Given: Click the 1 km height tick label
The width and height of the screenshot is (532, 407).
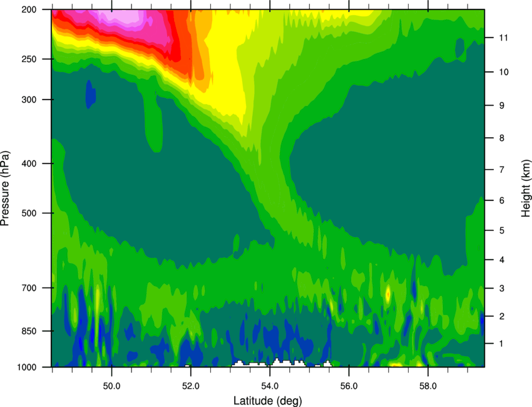Looking at the screenshot, I should (x=501, y=344).
